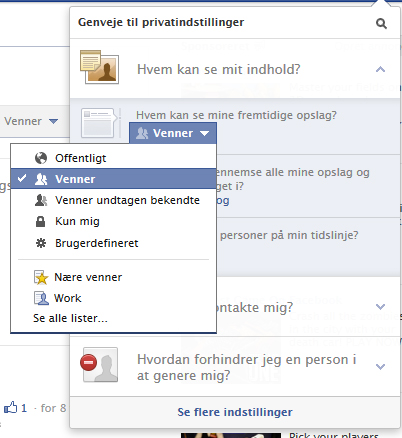The width and height of the screenshot is (402, 438).
Task: Collapse the Hvem kan se mit indhold section
Action: tap(380, 69)
